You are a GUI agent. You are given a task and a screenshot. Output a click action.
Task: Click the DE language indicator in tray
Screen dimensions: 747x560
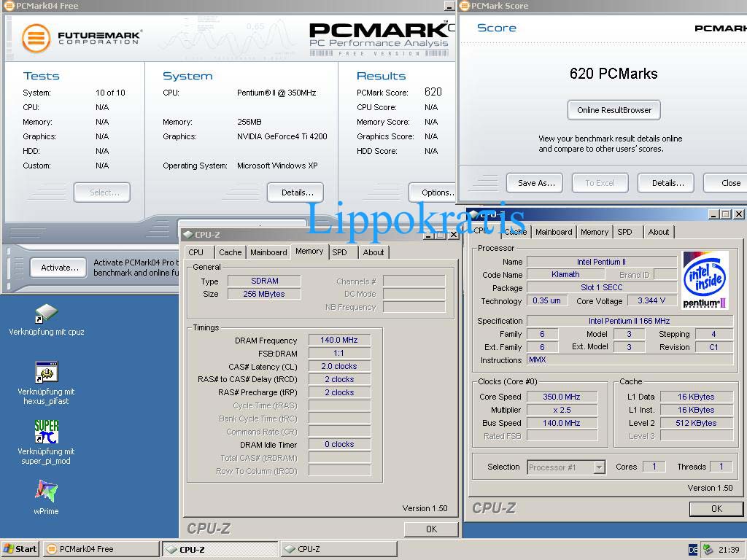tap(693, 550)
